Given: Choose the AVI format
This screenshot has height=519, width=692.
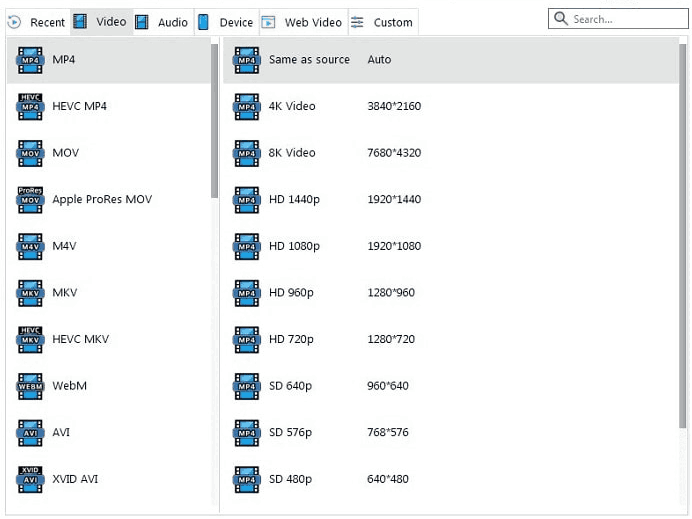Looking at the screenshot, I should (61, 432).
